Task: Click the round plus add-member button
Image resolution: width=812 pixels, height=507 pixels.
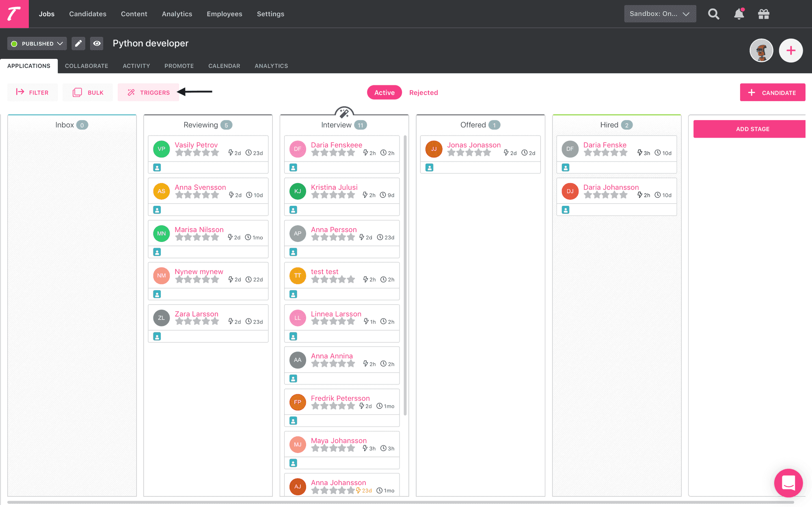Action: click(791, 51)
